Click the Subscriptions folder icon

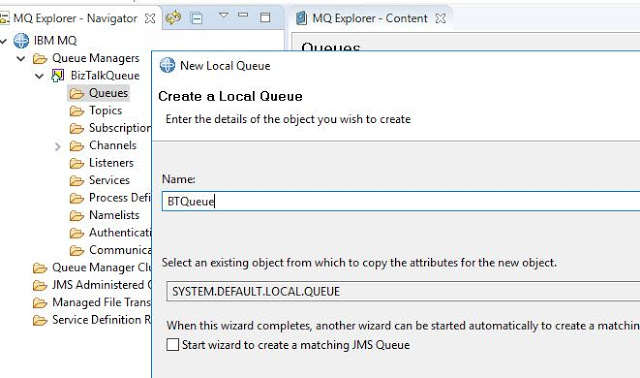pyautogui.click(x=77, y=129)
